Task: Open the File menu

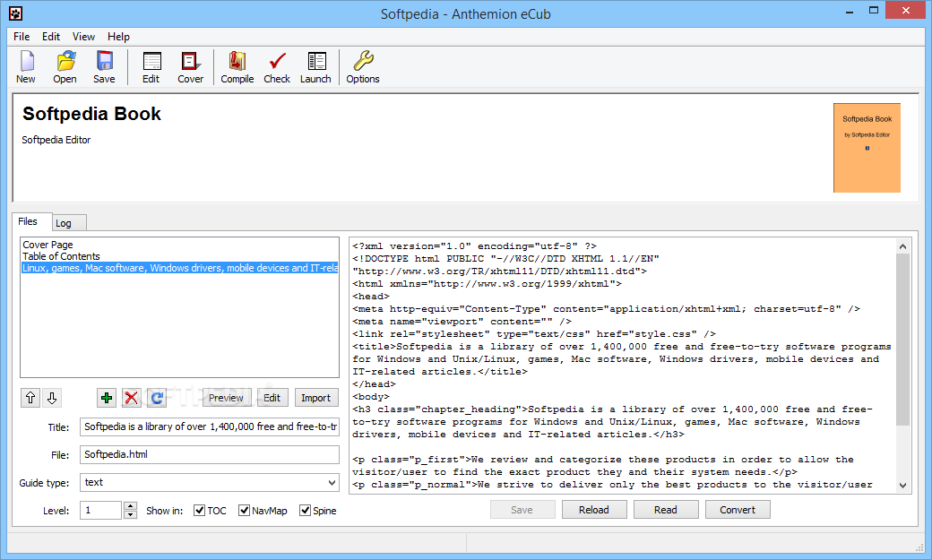Action: pyautogui.click(x=22, y=36)
